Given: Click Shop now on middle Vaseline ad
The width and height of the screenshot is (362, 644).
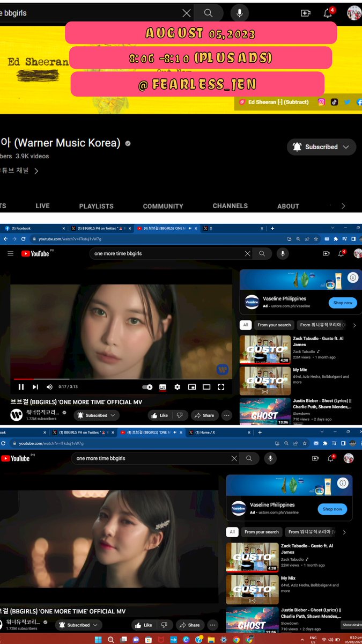Looking at the screenshot, I should pyautogui.click(x=343, y=303).
